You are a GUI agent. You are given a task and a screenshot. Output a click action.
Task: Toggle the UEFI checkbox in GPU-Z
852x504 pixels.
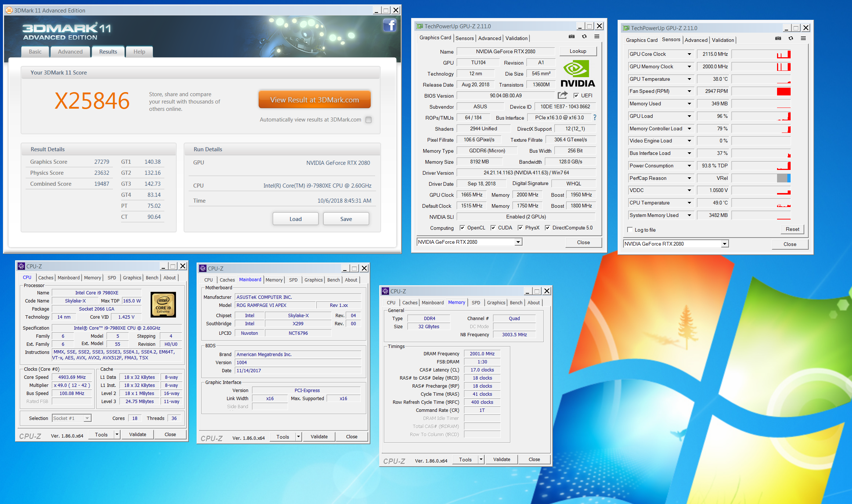[576, 95]
